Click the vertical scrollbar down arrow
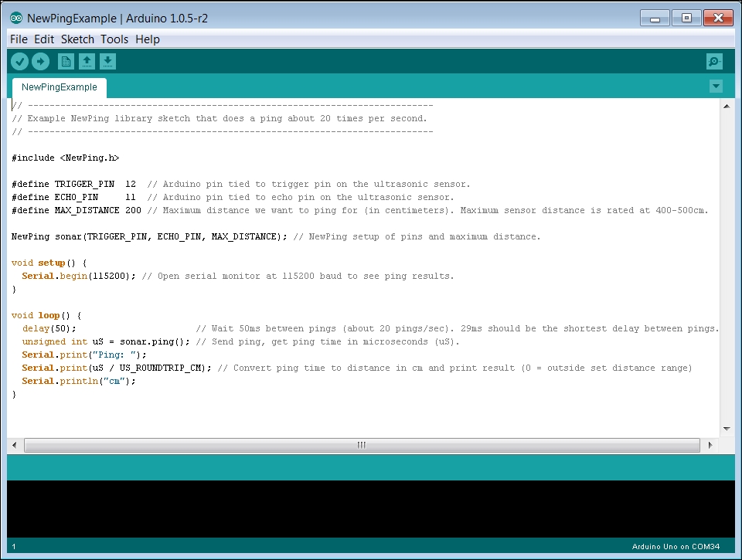Screen dimensions: 742x560 tap(727, 429)
